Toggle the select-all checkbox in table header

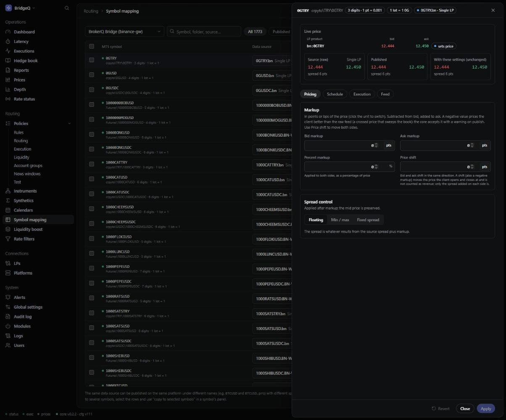pos(92,46)
